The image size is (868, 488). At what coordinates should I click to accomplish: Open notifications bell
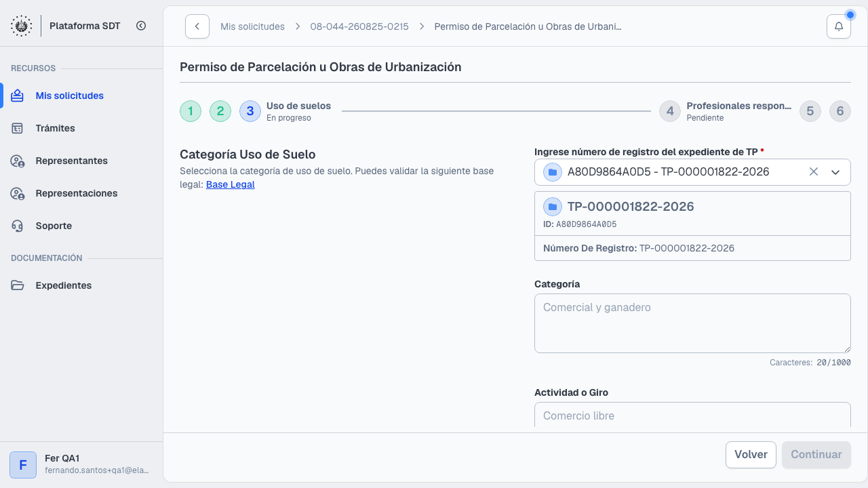[x=839, y=26]
